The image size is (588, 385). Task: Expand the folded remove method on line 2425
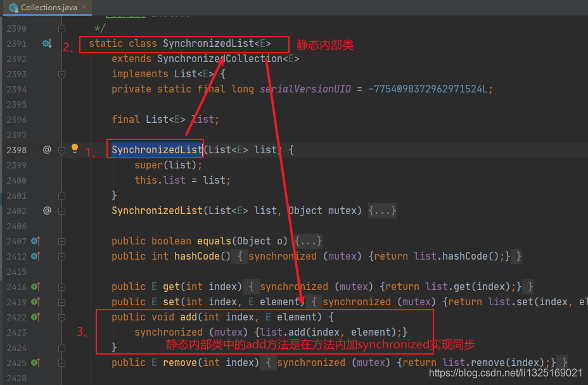click(x=62, y=363)
